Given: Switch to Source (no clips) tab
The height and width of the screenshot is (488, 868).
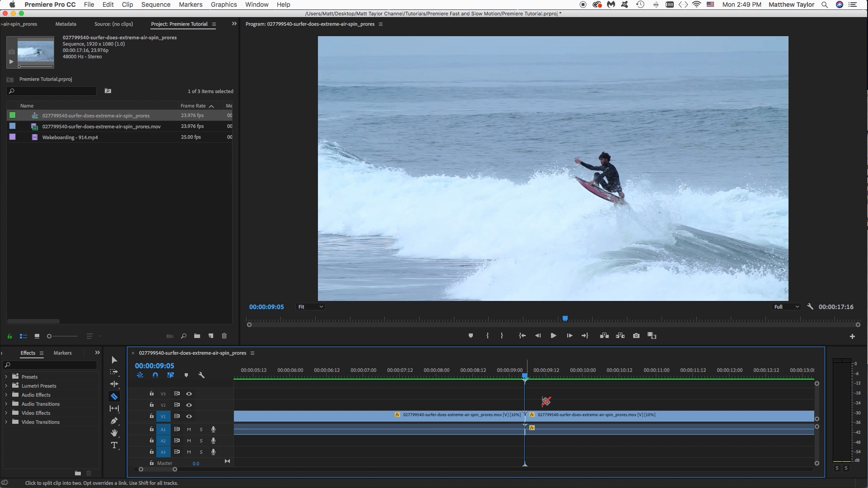Looking at the screenshot, I should [113, 24].
